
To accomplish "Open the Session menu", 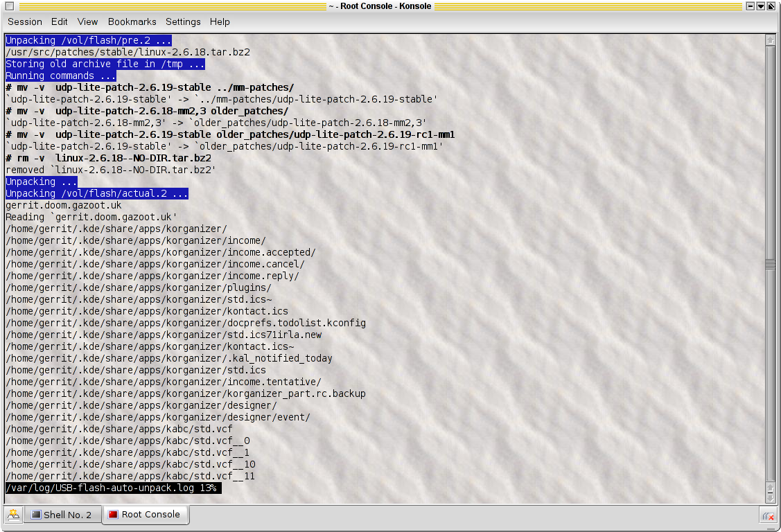I will pyautogui.click(x=25, y=22).
